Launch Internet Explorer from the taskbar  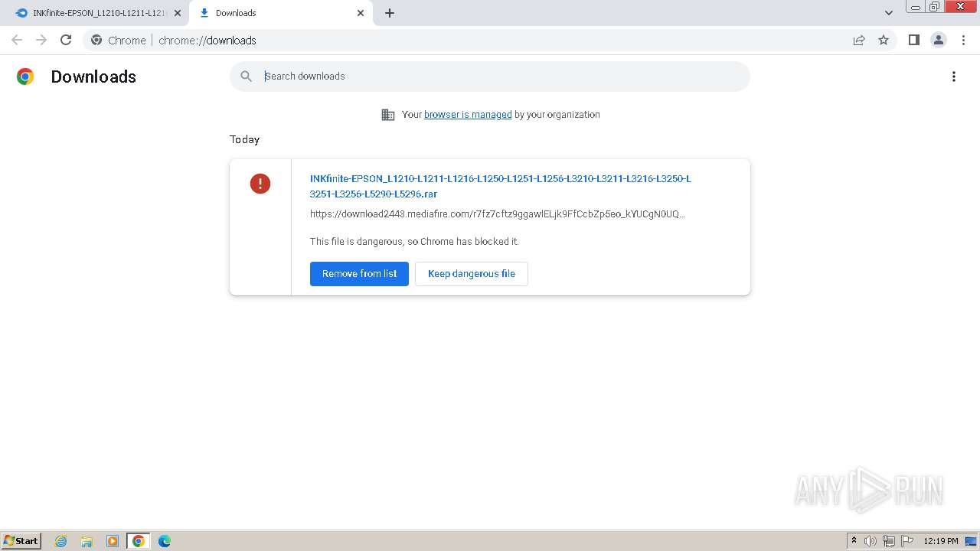coord(60,541)
